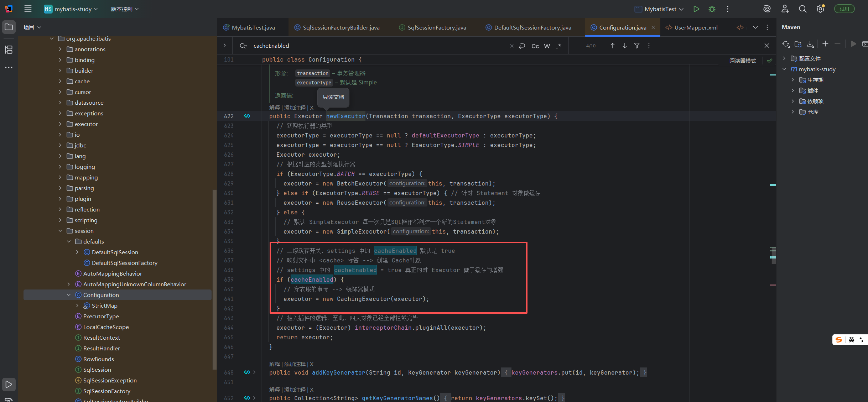Expand folded addKeyGenerator method body
868x402 pixels.
point(254,372)
